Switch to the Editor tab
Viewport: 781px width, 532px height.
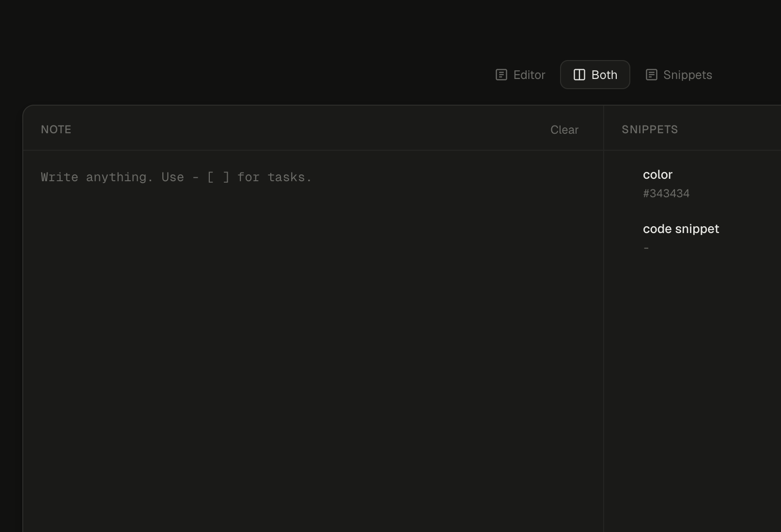click(x=520, y=75)
